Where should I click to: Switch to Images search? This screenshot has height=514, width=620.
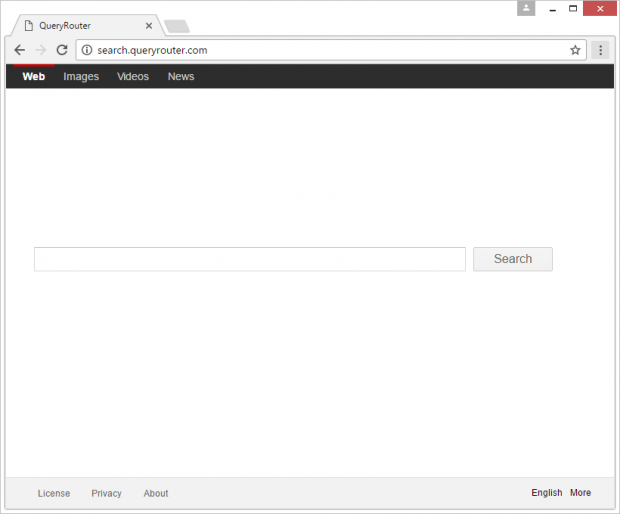81,76
